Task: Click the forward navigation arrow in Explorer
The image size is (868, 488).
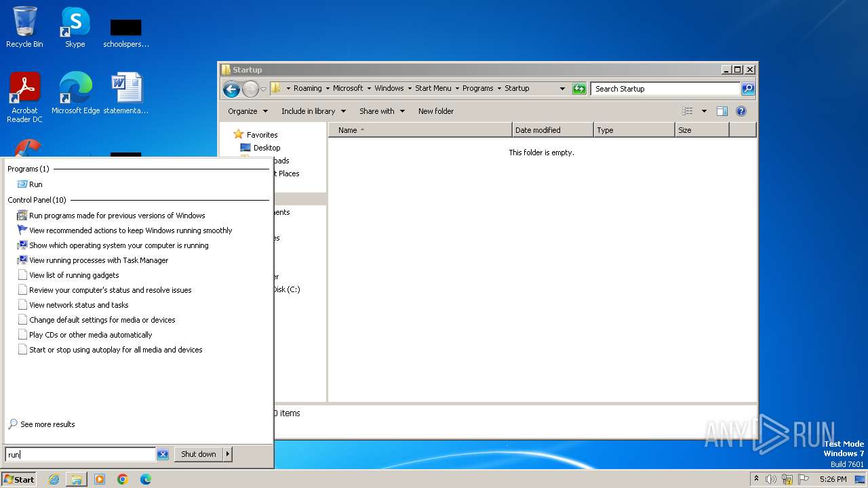Action: click(x=250, y=89)
